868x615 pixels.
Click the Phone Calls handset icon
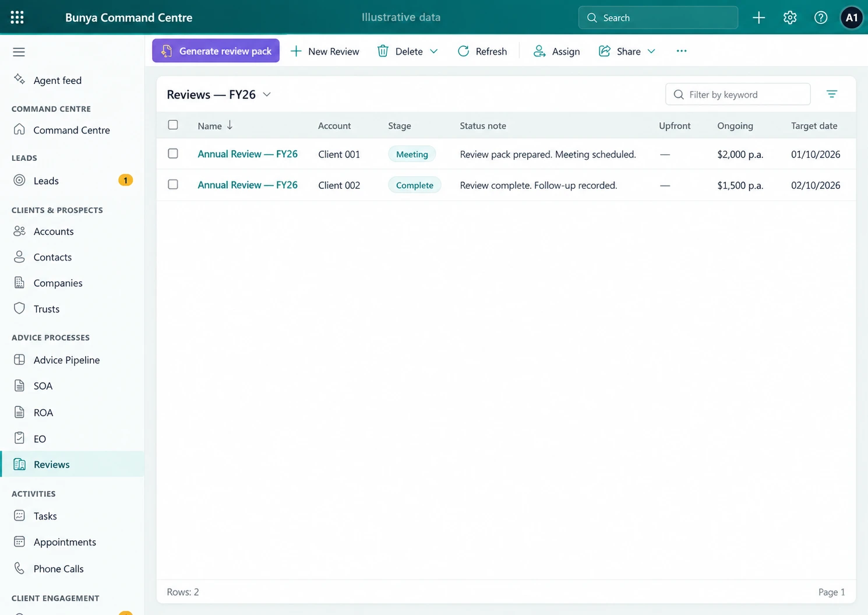click(x=19, y=568)
